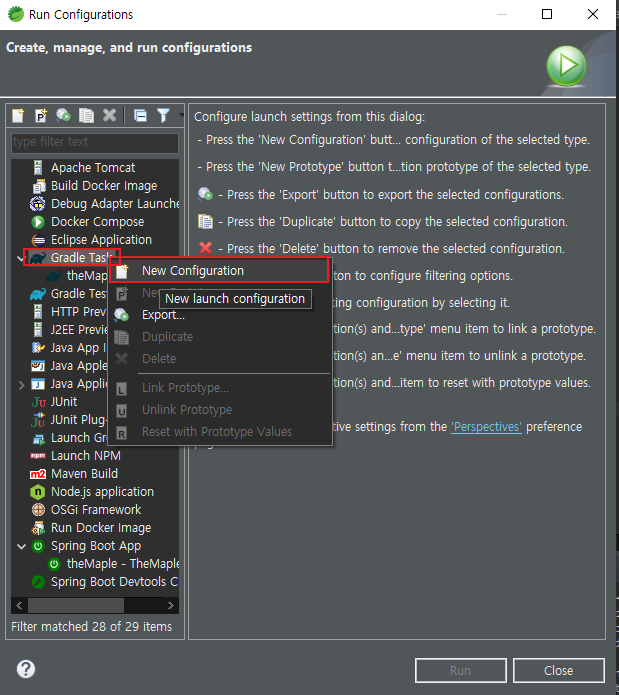This screenshot has width=619, height=695.
Task: Choose Delete from context menu
Action: pyautogui.click(x=219, y=359)
